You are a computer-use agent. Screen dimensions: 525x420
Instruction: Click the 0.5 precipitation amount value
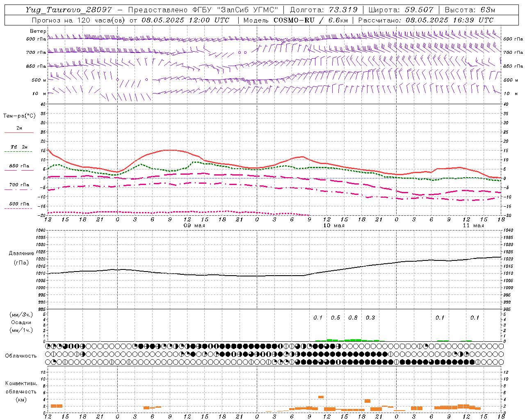[336, 317]
